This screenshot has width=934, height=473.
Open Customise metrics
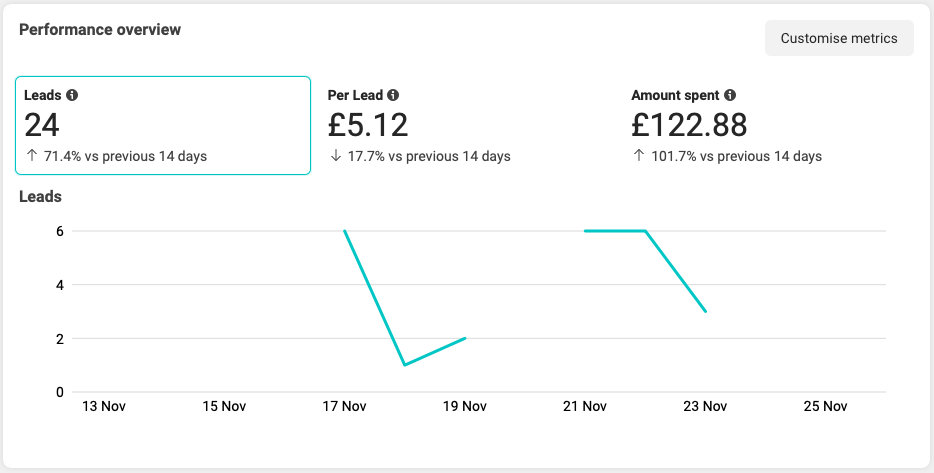839,38
